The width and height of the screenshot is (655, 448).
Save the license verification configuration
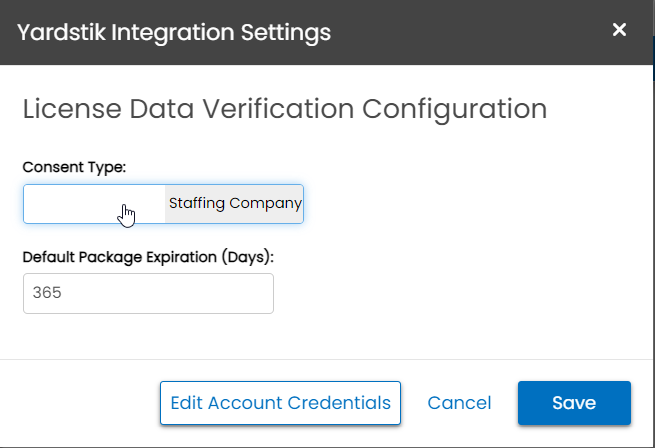click(574, 403)
